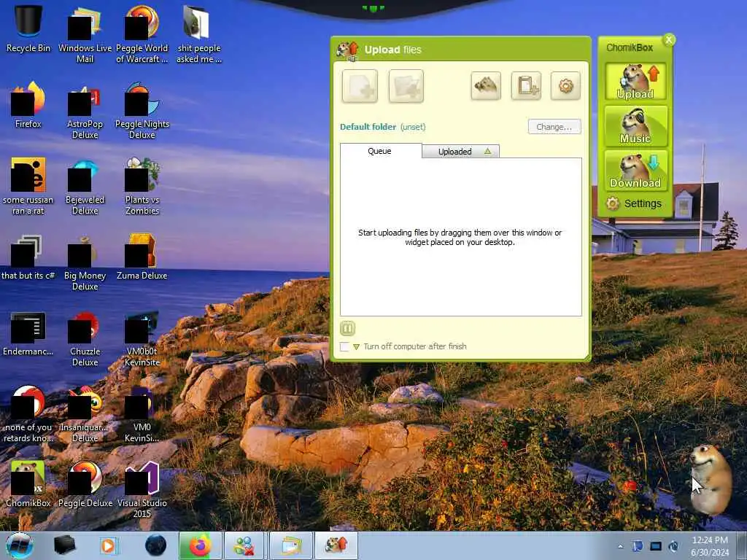Screen dimensions: 747x560
Task: Select the 'that but its c#' desktop icon
Action: click(x=28, y=256)
